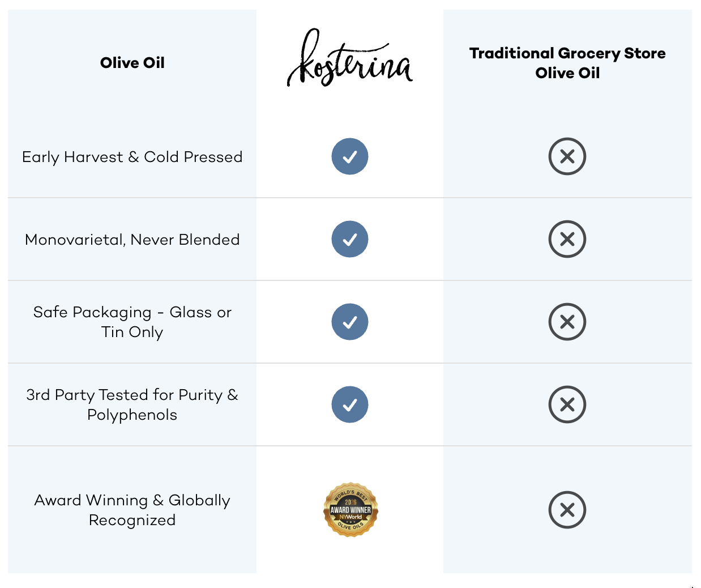Click grocery store X for Early Harvest row
This screenshot has height=588, width=701.
pos(567,156)
